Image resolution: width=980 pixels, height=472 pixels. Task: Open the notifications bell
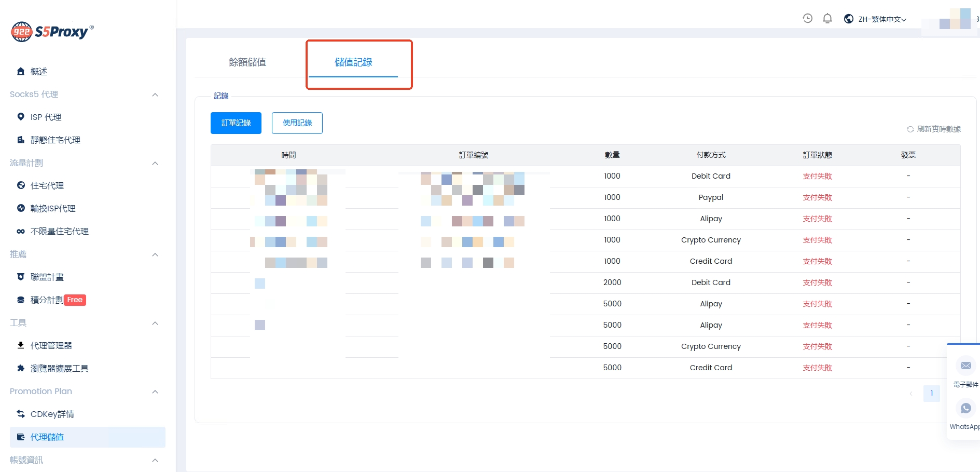[x=827, y=19]
